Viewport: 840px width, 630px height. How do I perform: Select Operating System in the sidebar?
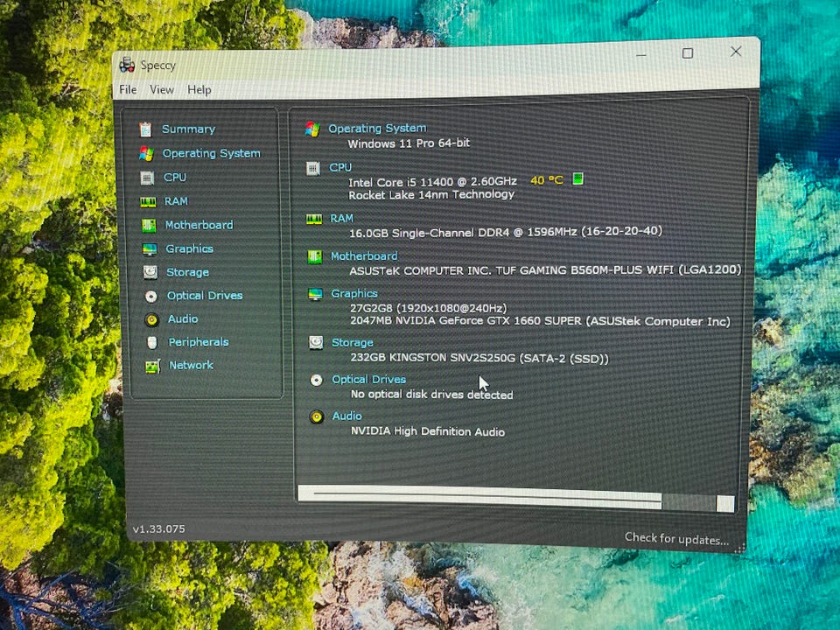pos(211,153)
